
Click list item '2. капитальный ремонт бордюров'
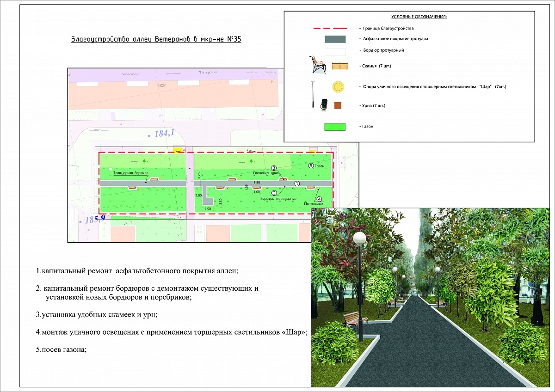click(147, 293)
